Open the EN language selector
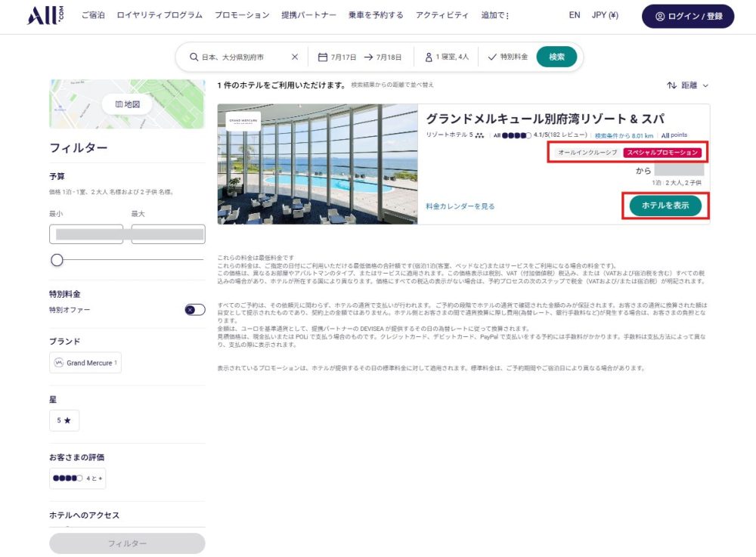The image size is (756, 557). click(575, 15)
